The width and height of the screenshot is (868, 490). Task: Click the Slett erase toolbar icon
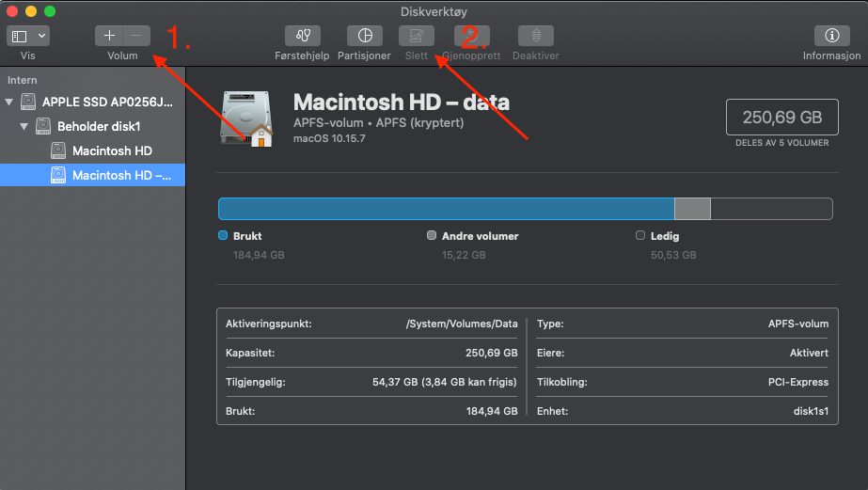tap(417, 36)
